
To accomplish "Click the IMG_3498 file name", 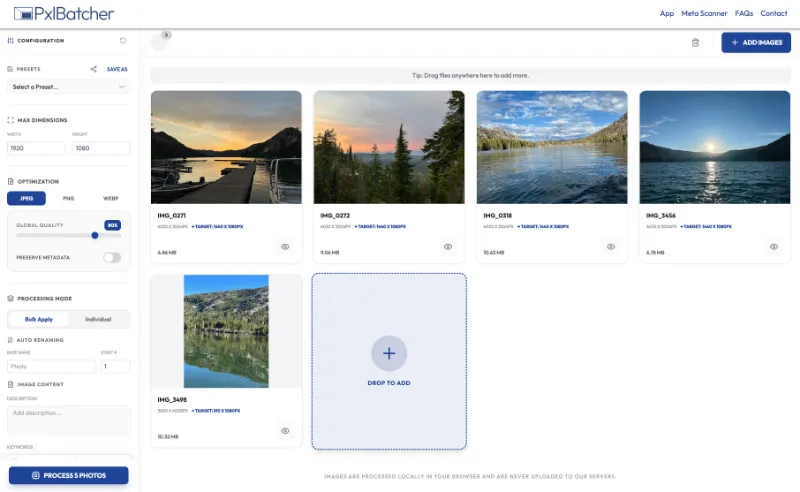I will pos(172,400).
